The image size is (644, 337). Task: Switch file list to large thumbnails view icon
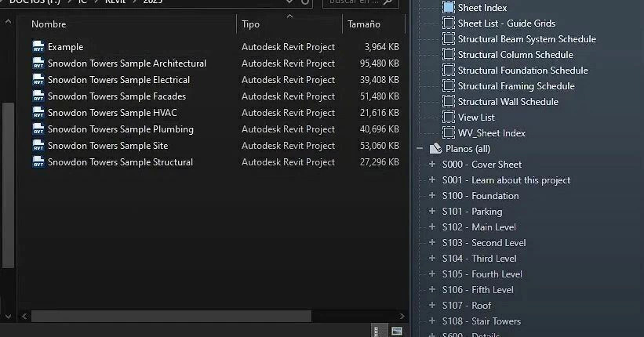pyautogui.click(x=396, y=331)
